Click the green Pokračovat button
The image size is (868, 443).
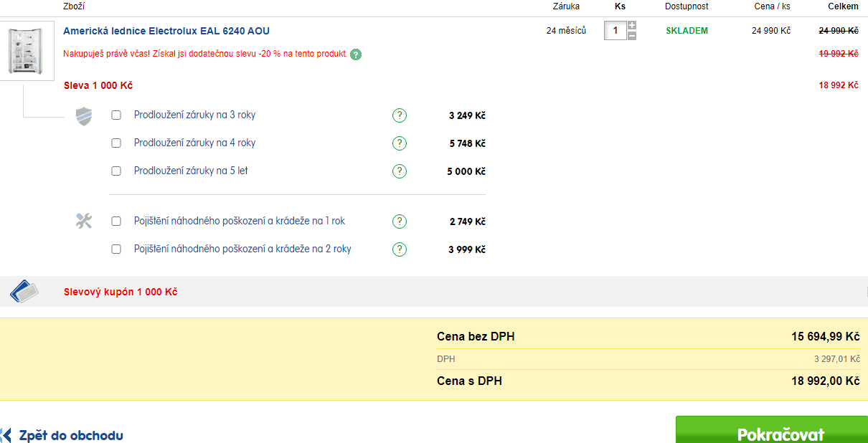point(772,429)
